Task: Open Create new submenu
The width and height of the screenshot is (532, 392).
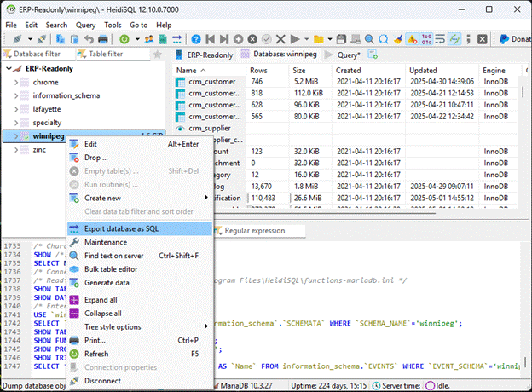Action: pyautogui.click(x=140, y=198)
